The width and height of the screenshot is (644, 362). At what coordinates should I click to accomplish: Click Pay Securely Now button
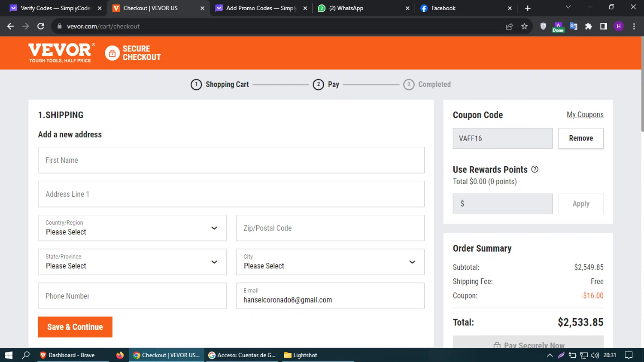coord(528,342)
